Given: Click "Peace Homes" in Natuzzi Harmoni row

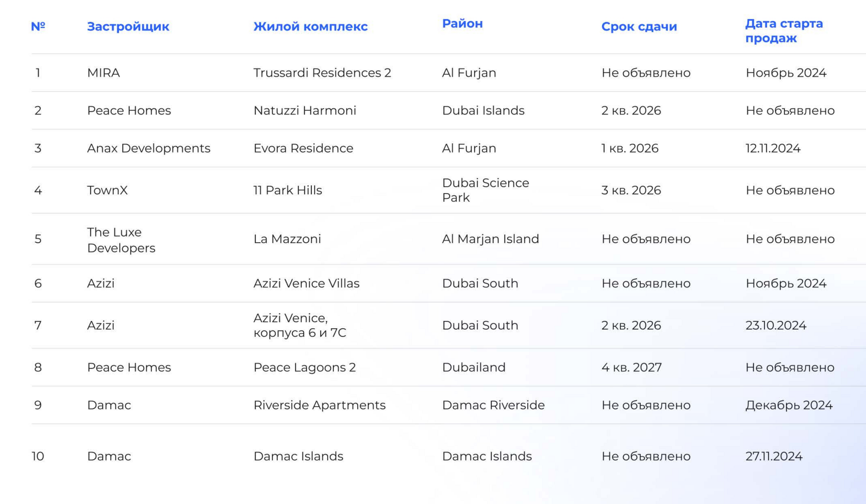Looking at the screenshot, I should coord(129,110).
